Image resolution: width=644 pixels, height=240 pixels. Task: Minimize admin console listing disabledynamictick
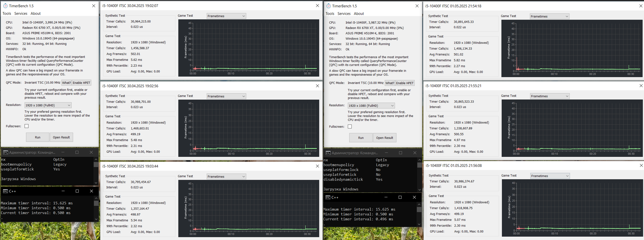point(386,153)
